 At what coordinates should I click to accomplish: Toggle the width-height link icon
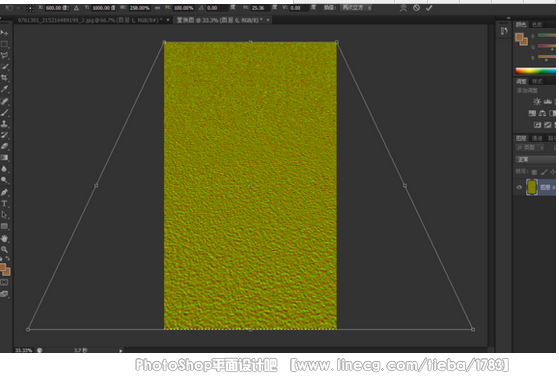click(x=157, y=8)
